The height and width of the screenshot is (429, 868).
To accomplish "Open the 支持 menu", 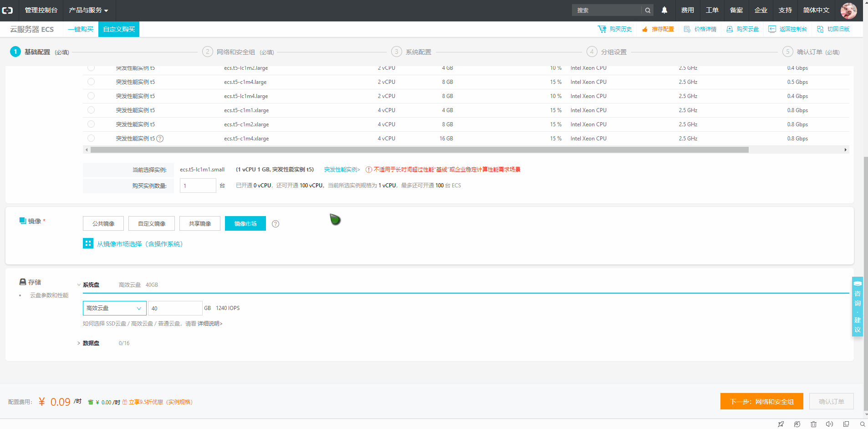I will (x=785, y=10).
